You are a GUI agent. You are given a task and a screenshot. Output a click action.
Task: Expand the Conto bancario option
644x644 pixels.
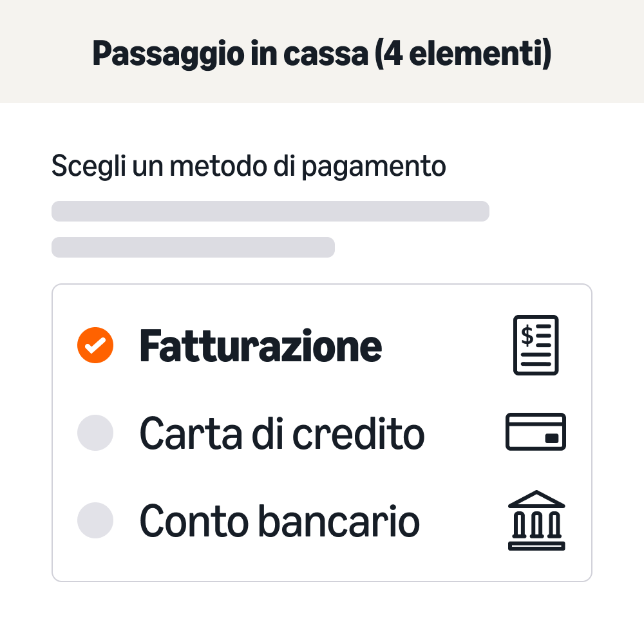pyautogui.click(x=279, y=520)
